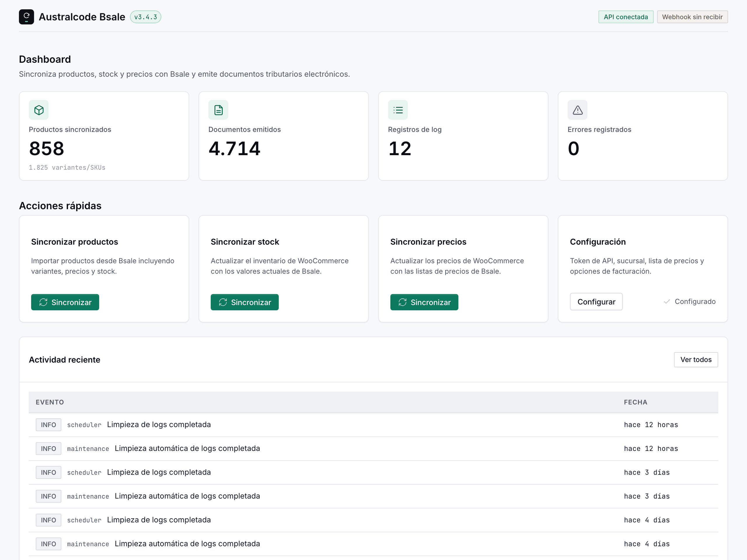Select the 4.714 Documentos emitidos count
The width and height of the screenshot is (747, 560).
click(234, 148)
